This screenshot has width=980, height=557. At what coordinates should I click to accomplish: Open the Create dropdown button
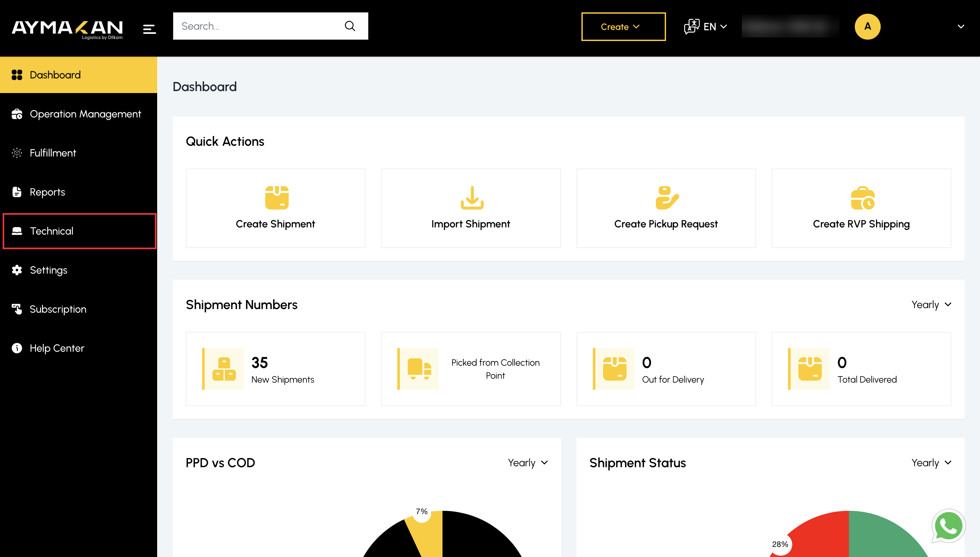623,26
